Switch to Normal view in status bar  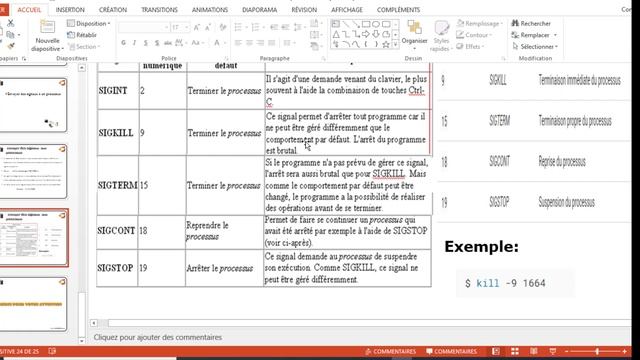click(x=496, y=351)
